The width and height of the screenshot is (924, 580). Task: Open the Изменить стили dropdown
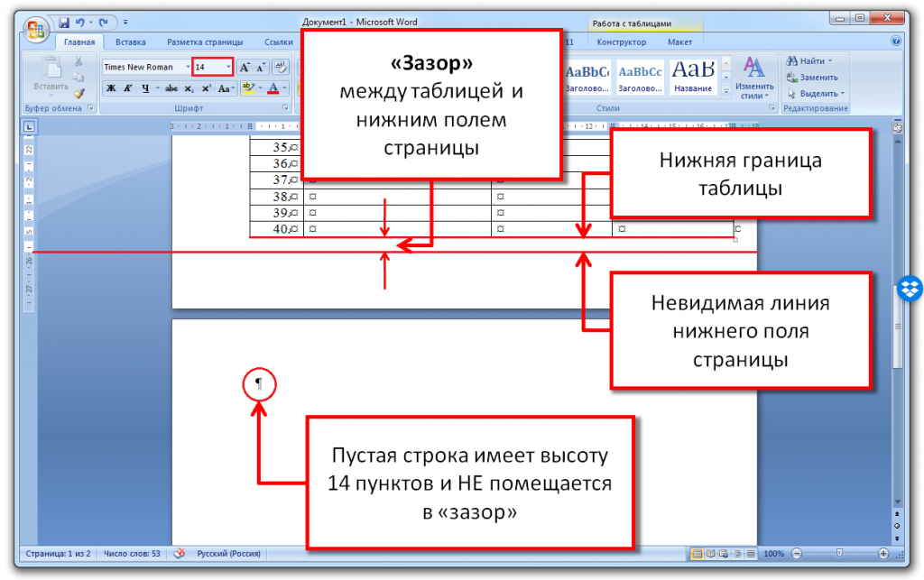pyautogui.click(x=754, y=78)
